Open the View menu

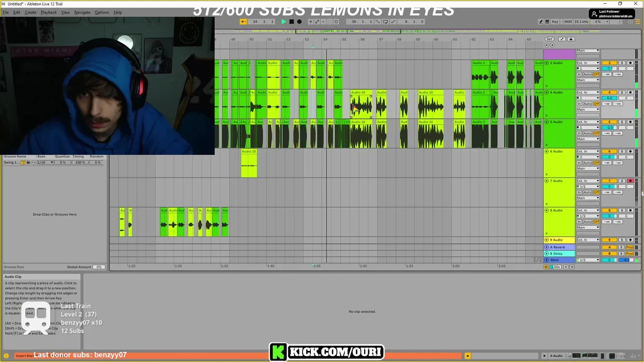(x=65, y=12)
